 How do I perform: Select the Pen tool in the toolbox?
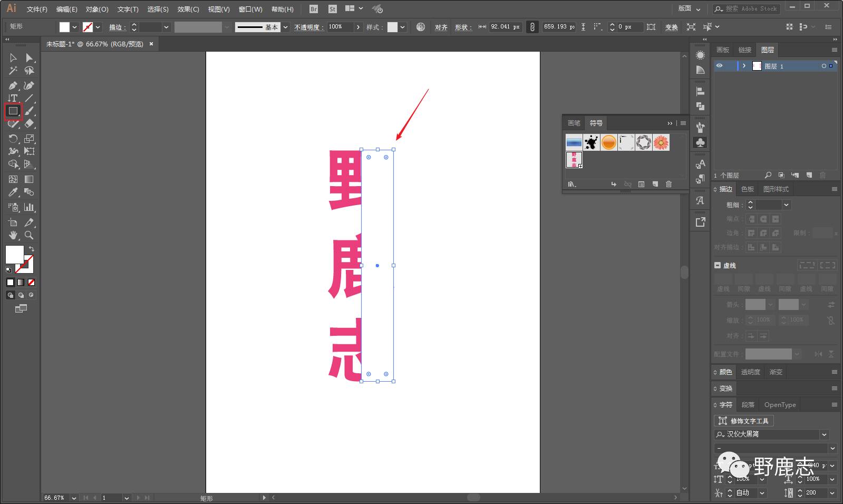(13, 85)
